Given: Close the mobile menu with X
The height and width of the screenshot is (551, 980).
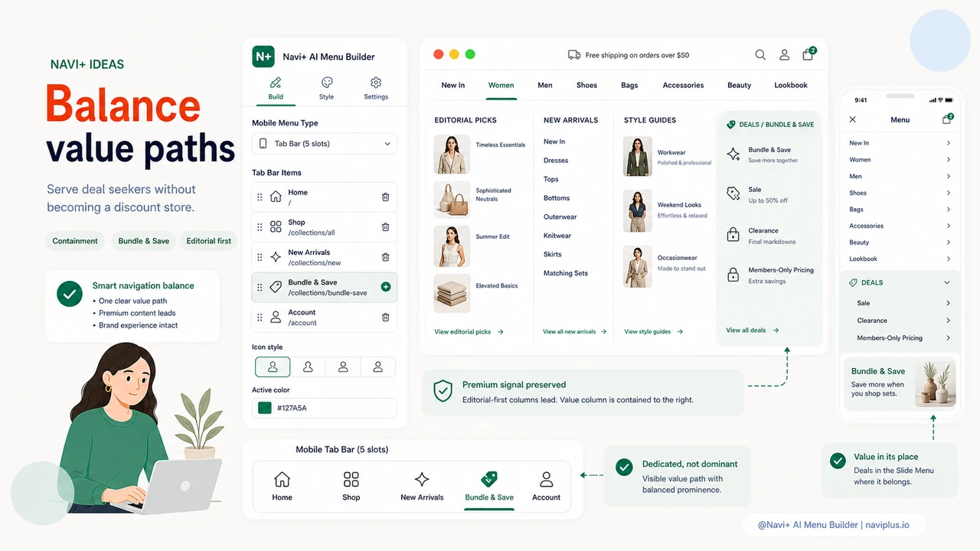Looking at the screenshot, I should tap(853, 119).
